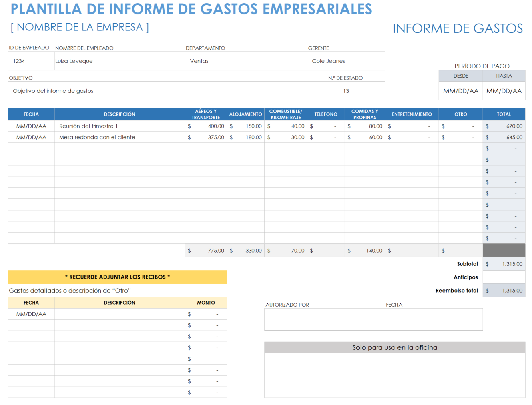Select the date cell of the Mesa redonda row
The width and height of the screenshot is (532, 405).
31,137
